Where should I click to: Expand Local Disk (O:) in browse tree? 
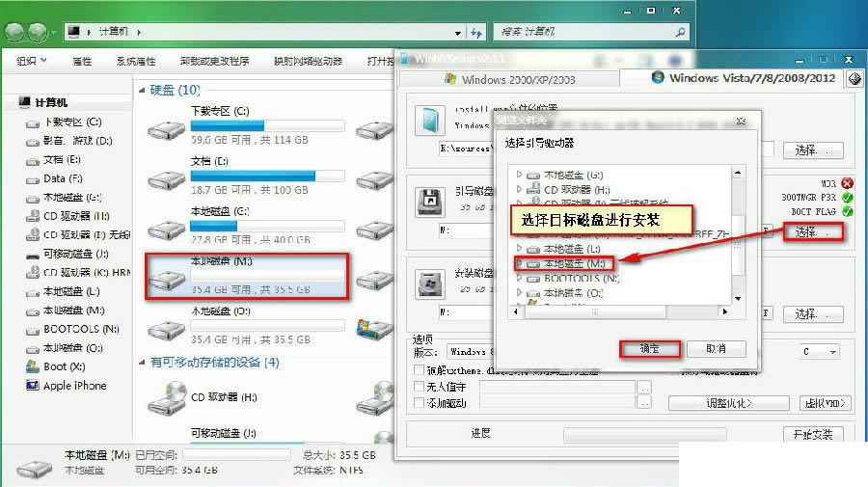pyautogui.click(x=519, y=292)
